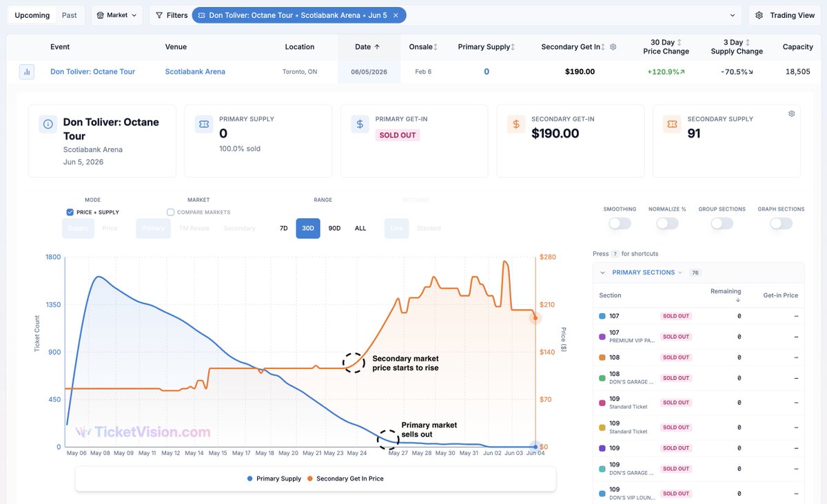The height and width of the screenshot is (504, 827).
Task: Turn on Graph Sections switch
Action: [781, 223]
